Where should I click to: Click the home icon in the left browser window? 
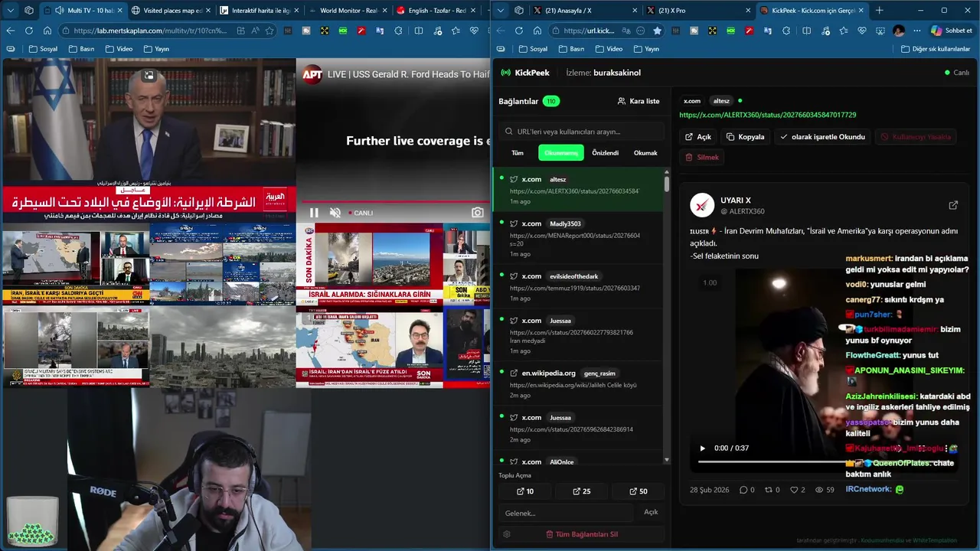pos(47,31)
